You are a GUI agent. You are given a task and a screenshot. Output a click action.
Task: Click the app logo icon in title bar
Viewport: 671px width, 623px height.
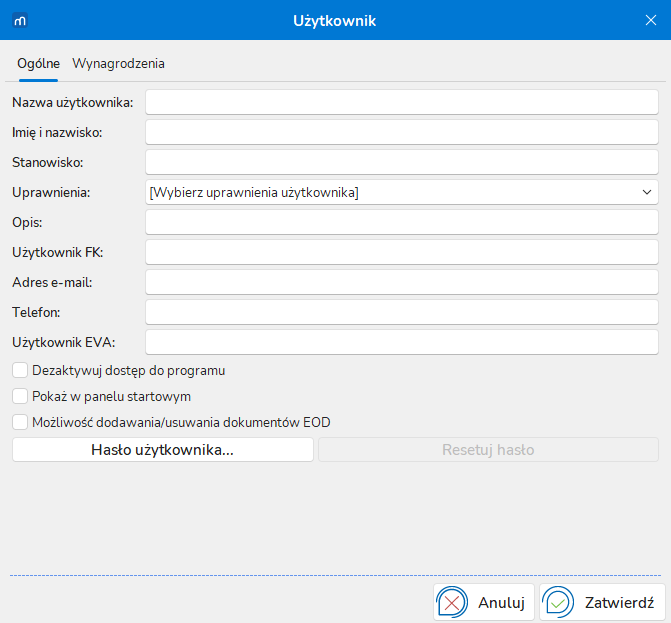[20, 20]
